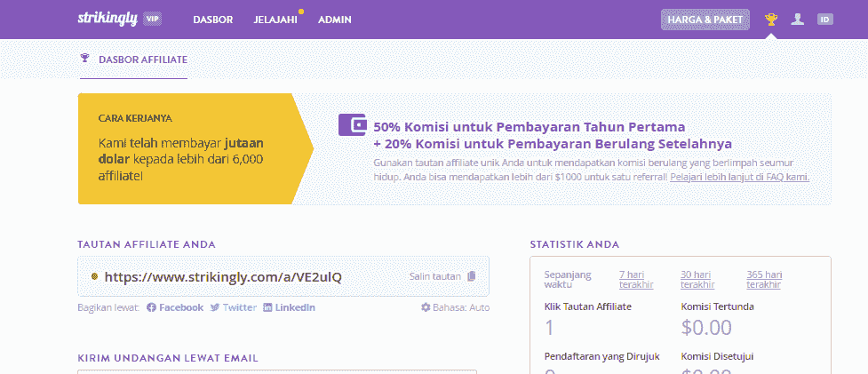Click the Strikingly logo
868x374 pixels.
click(x=108, y=19)
